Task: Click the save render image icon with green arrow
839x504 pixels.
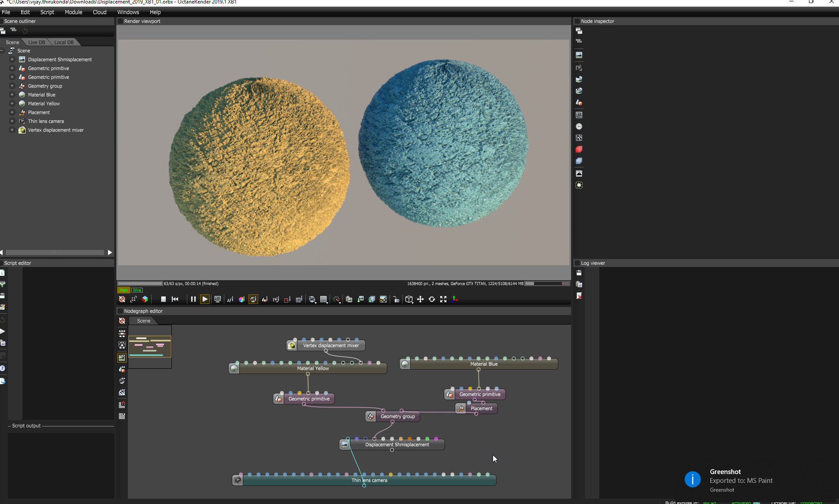Action: click(x=360, y=300)
